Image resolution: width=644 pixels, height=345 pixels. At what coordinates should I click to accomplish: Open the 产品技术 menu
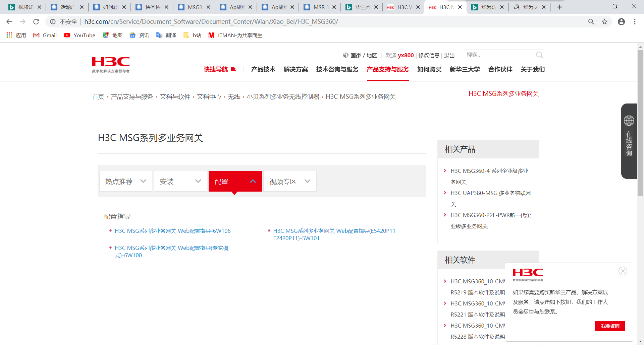[x=263, y=69]
